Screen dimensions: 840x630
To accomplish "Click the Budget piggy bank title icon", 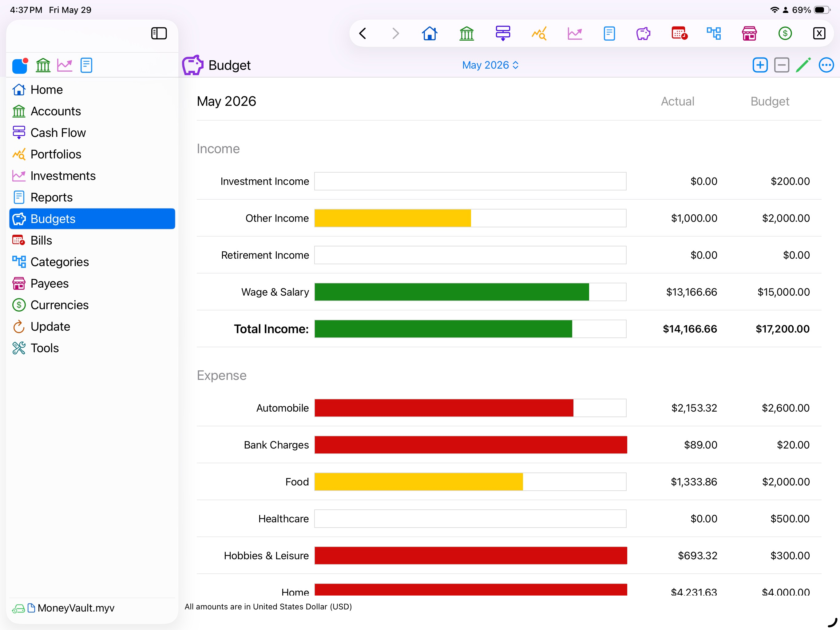I will pyautogui.click(x=192, y=65).
